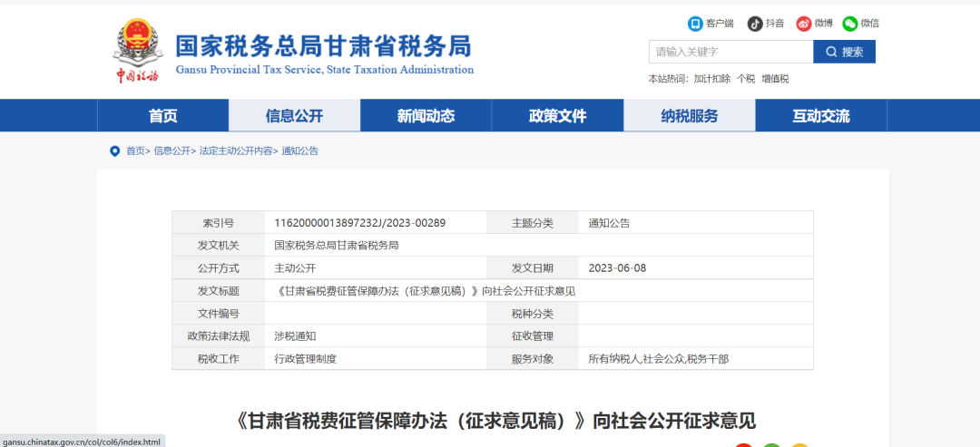
Task: Open the 新闻动态 navigation tab
Action: click(426, 115)
